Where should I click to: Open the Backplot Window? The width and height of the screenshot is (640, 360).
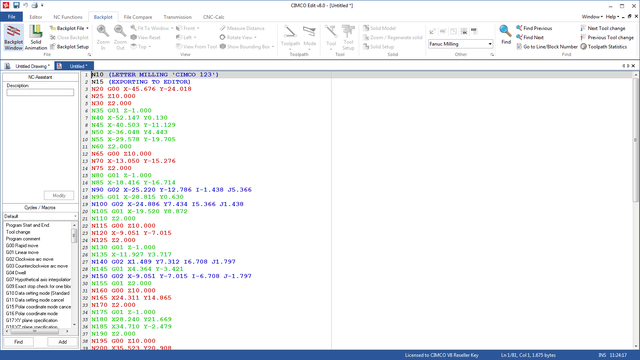pos(13,37)
